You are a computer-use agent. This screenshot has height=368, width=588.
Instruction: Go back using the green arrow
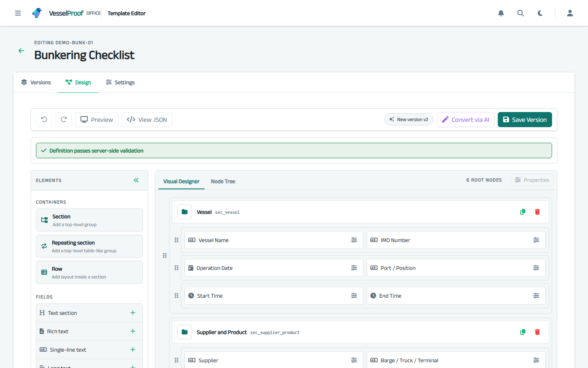[x=21, y=51]
